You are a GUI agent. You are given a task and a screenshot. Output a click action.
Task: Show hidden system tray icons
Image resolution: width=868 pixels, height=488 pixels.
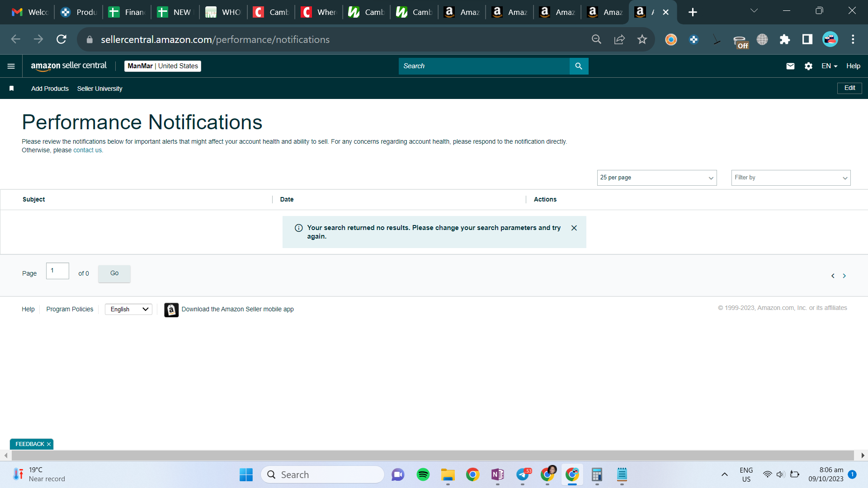pyautogui.click(x=725, y=474)
